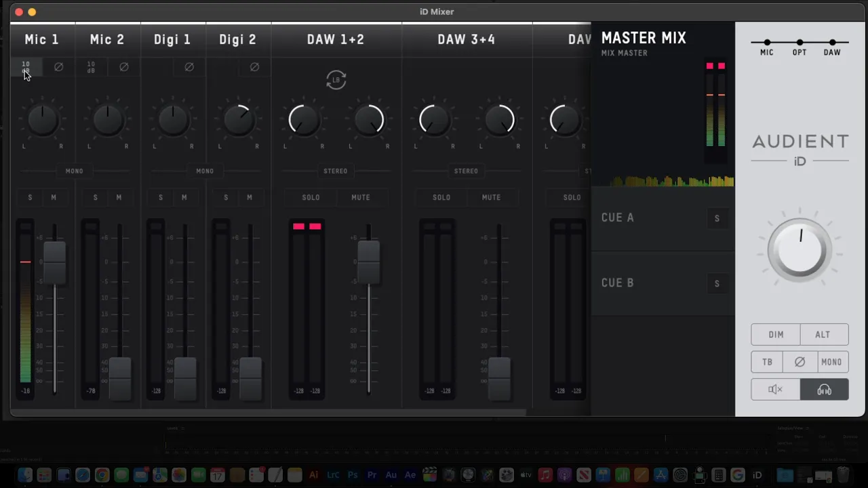The image size is (868, 488).
Task: Invert phase on the Mic 1 channel
Action: coord(58,67)
